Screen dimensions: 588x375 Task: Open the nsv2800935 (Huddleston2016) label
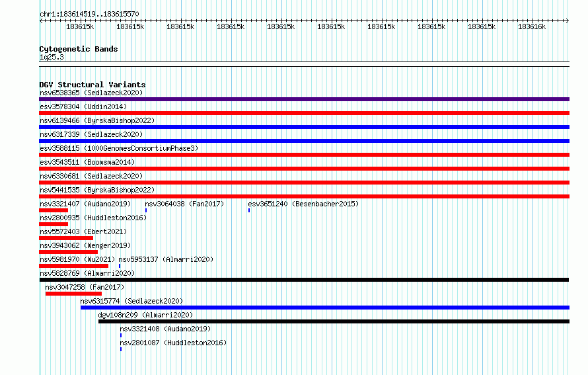(93, 218)
